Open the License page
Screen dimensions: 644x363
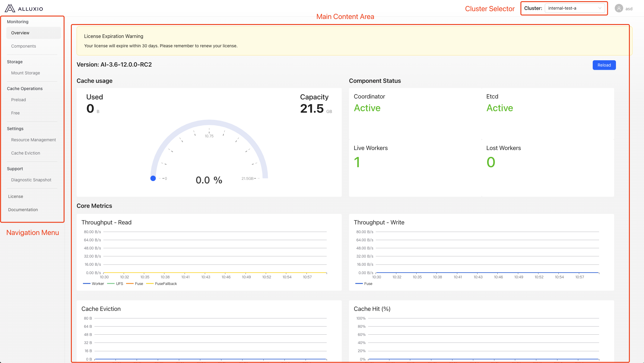click(x=16, y=196)
